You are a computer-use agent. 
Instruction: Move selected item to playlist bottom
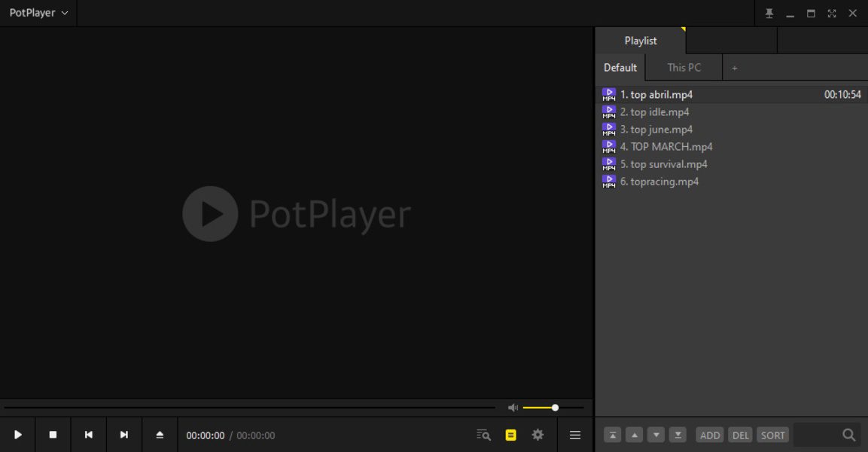point(677,435)
